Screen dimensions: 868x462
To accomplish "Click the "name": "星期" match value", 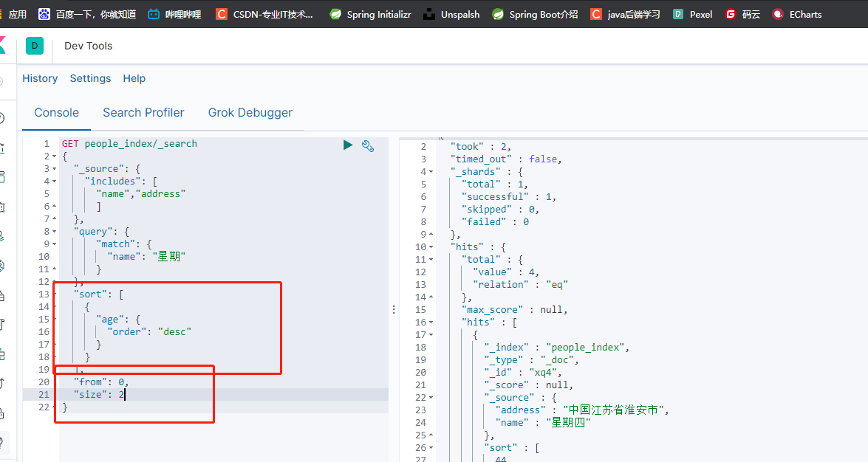I will click(x=146, y=257).
